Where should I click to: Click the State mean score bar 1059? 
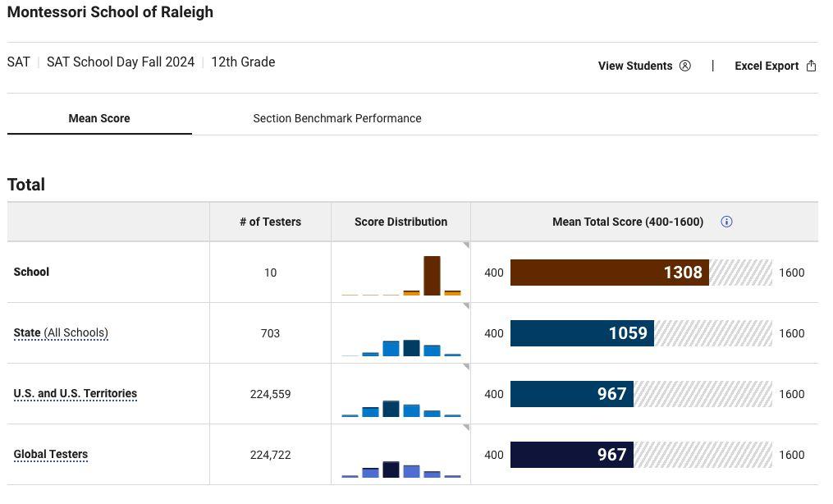click(582, 333)
